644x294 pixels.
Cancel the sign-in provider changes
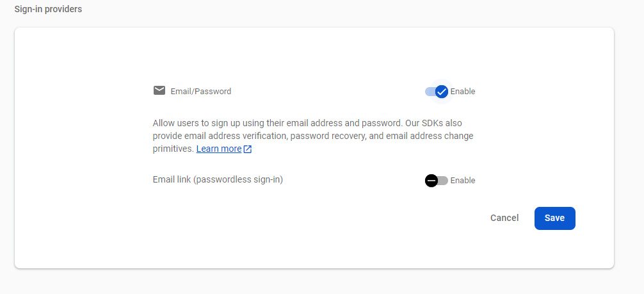504,218
